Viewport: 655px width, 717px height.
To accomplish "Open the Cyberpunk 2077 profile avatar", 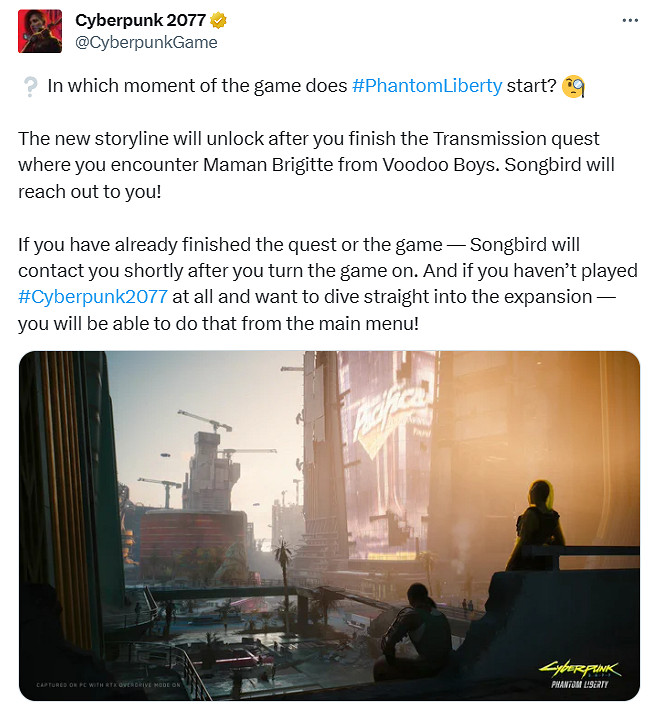I will 40,31.
